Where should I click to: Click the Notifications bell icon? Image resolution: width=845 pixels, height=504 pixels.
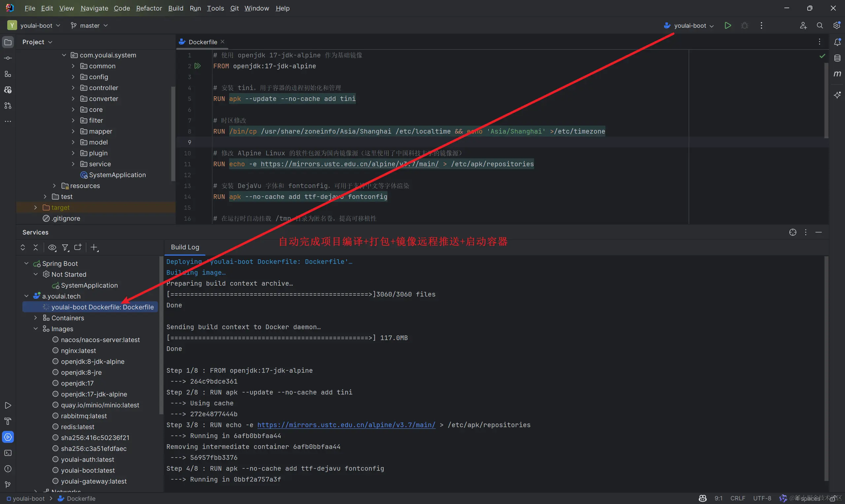[x=837, y=42]
